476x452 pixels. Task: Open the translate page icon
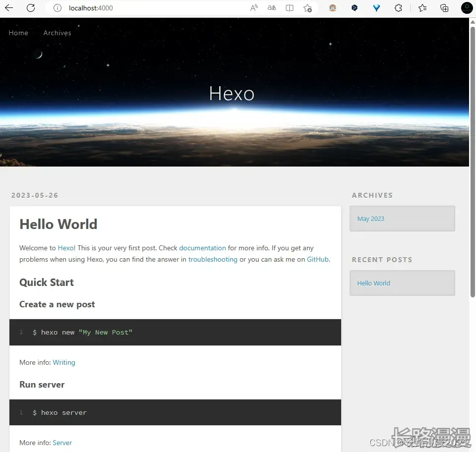[272, 8]
